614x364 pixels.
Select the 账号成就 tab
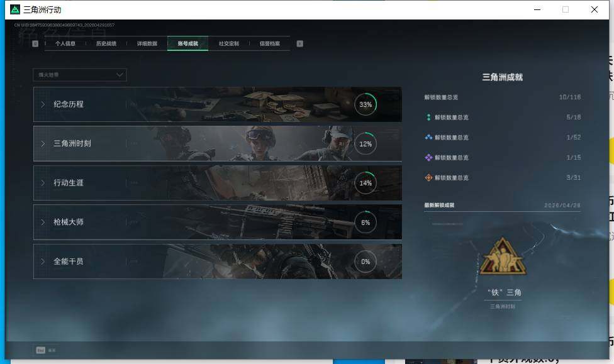pyautogui.click(x=187, y=43)
